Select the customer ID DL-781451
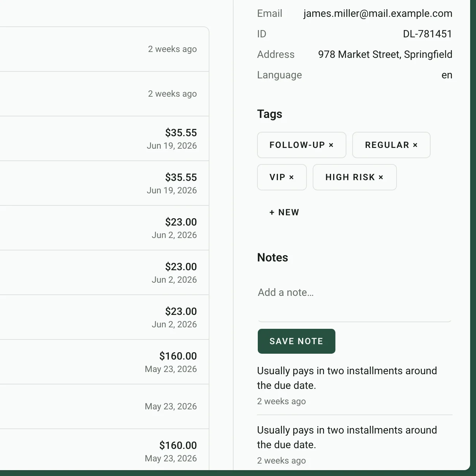This screenshot has width=476, height=476. 427,34
